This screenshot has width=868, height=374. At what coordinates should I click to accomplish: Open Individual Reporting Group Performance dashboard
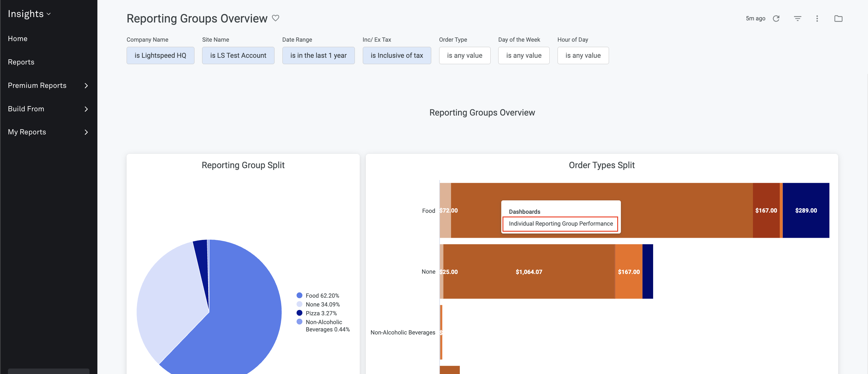(560, 223)
